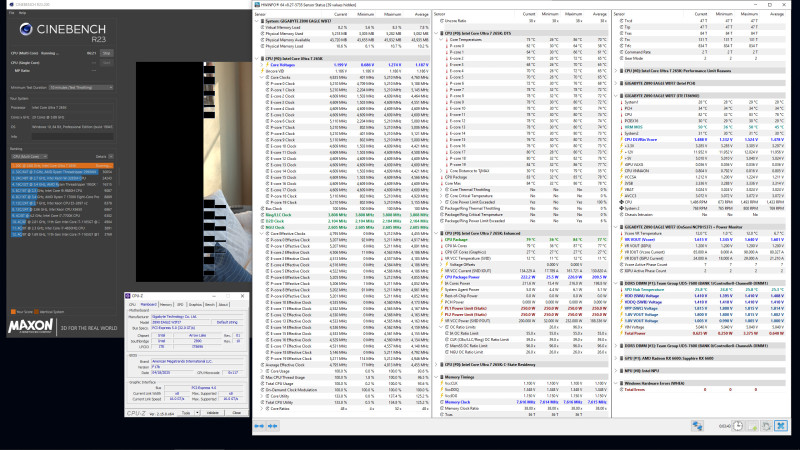Open the Minimum Test Duration dropdown
Screen dimensions: 800x450
tap(81, 88)
